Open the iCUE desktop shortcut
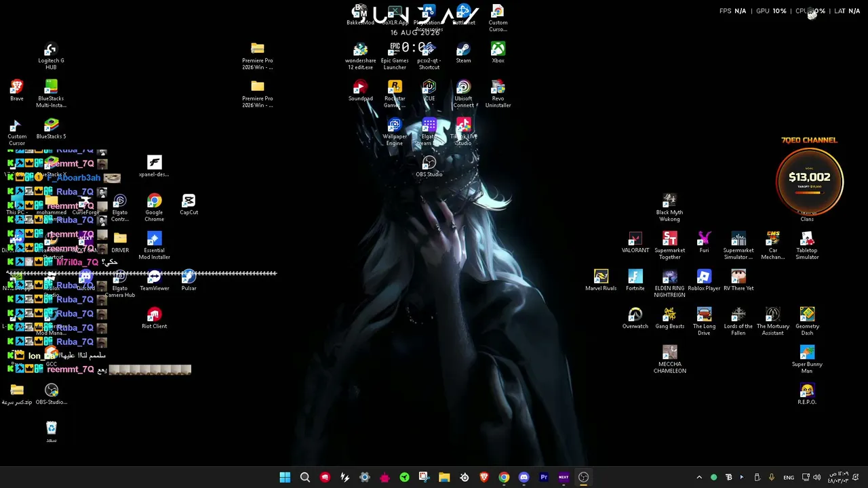This screenshot has width=868, height=488. [x=429, y=91]
